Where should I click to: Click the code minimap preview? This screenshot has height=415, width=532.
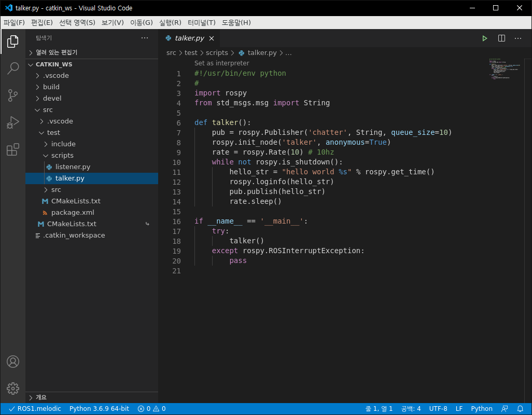pyautogui.click(x=506, y=69)
